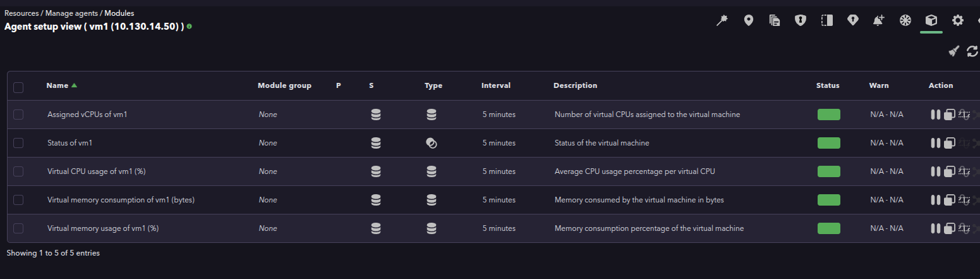
Task: Tick checkbox for Virtual memory usage of vm1
Action: click(18, 228)
